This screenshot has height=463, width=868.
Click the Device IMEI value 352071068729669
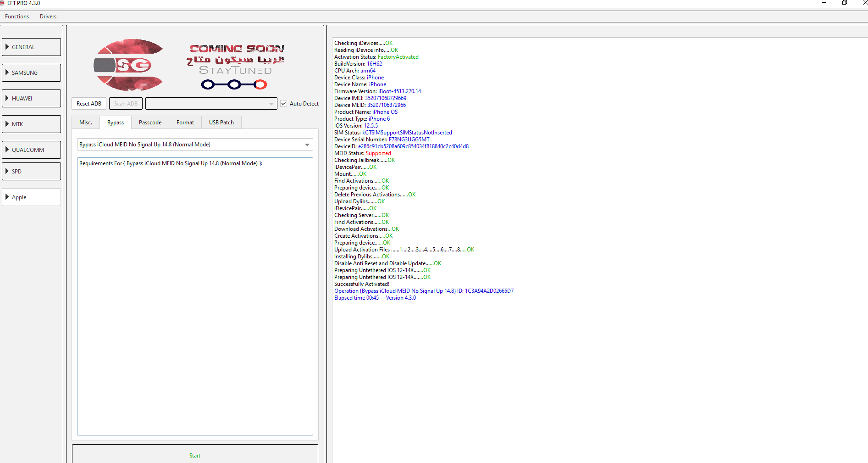pyautogui.click(x=386, y=98)
